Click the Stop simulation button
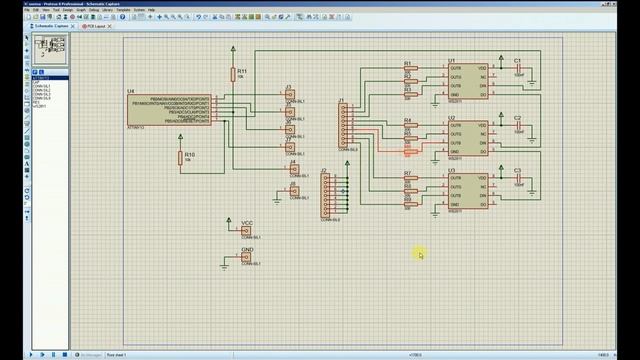The image size is (640, 360). 64,355
